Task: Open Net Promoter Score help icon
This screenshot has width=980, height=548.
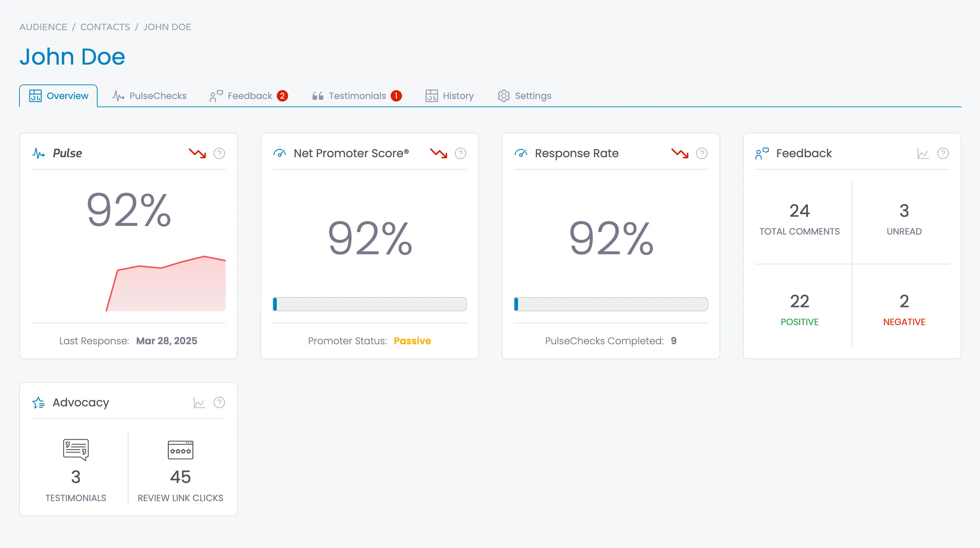Action: click(460, 153)
